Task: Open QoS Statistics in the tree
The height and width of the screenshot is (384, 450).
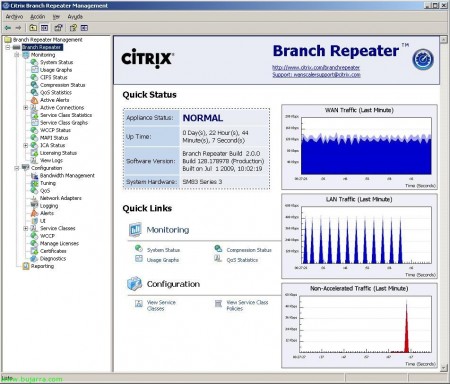Action: [x=56, y=92]
